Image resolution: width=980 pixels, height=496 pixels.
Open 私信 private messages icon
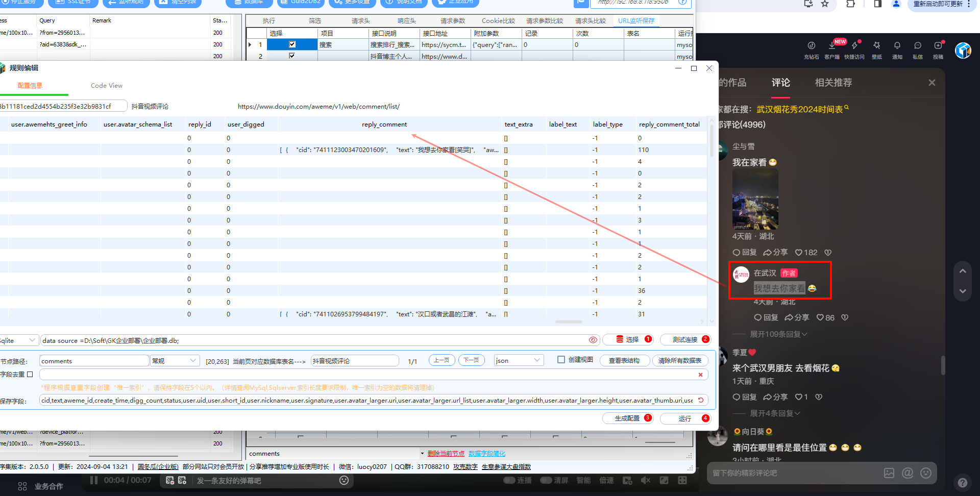tap(918, 45)
